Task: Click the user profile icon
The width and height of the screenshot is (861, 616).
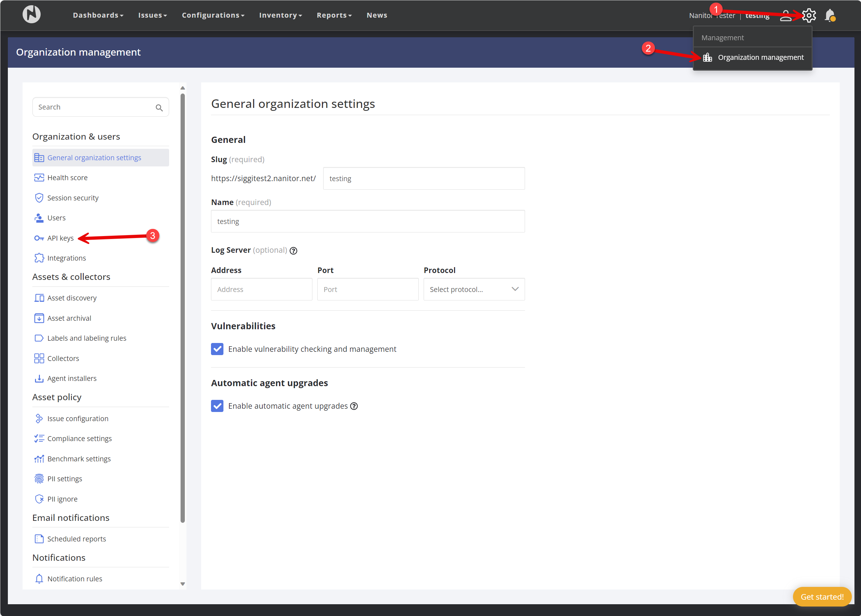Action: (785, 16)
